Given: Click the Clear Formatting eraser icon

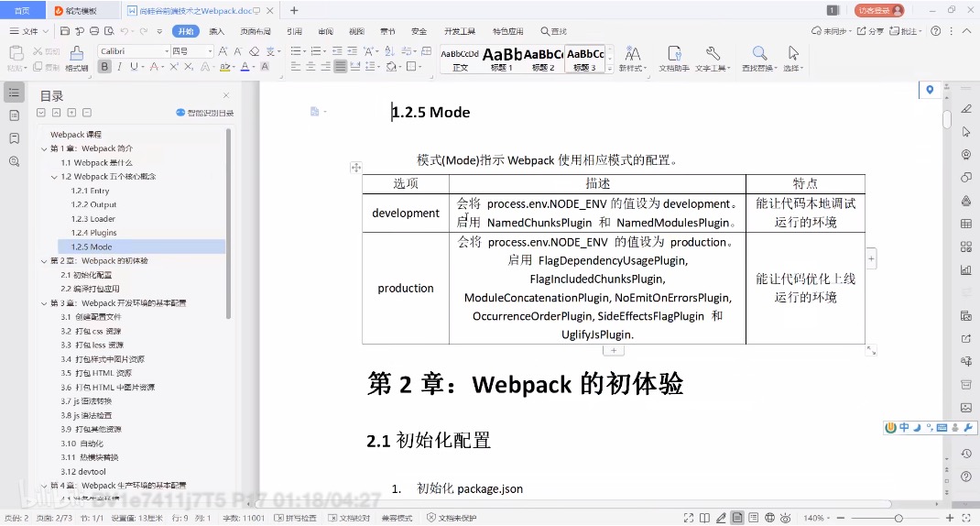Looking at the screenshot, I should point(254,51).
